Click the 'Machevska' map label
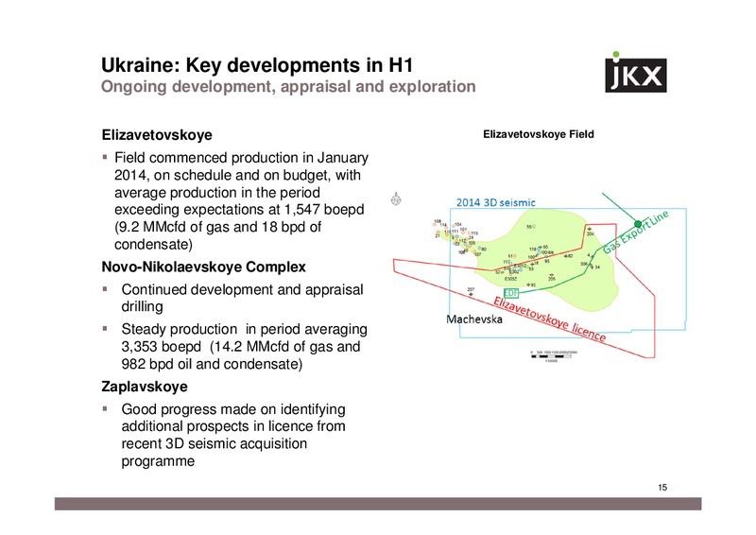 pyautogui.click(x=474, y=319)
